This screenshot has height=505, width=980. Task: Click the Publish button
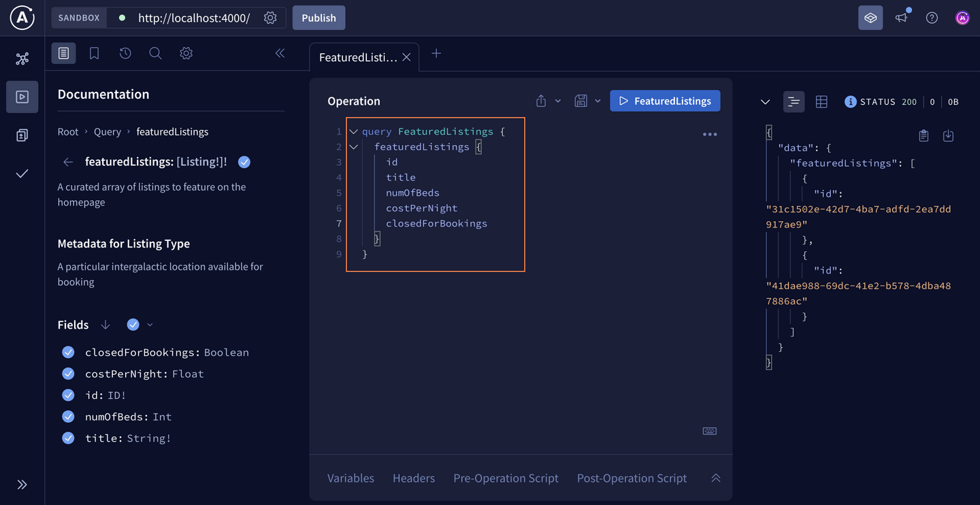(x=318, y=18)
